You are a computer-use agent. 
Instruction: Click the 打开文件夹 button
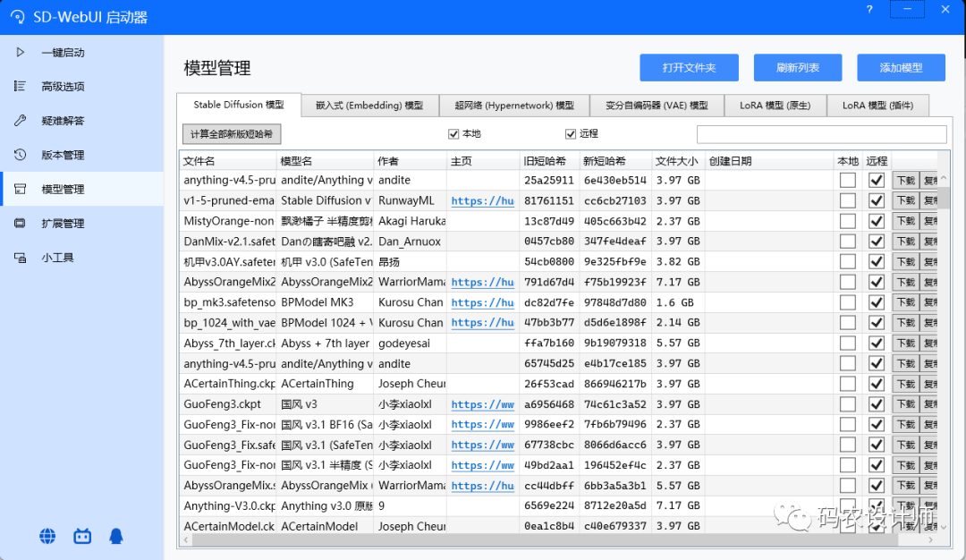coord(689,68)
